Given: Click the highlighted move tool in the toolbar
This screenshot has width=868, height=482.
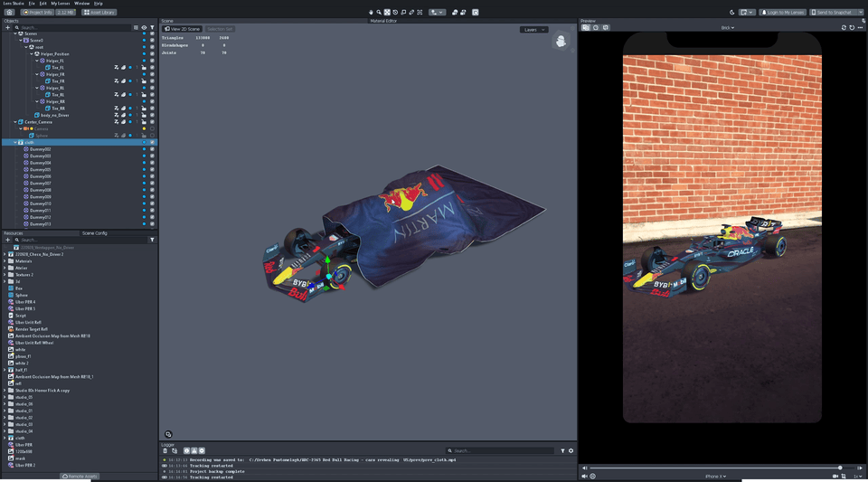Looking at the screenshot, I should [387, 12].
